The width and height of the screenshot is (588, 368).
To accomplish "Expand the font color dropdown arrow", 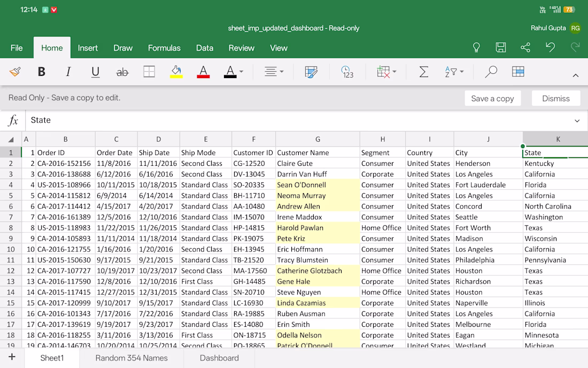I will pyautogui.click(x=241, y=71).
